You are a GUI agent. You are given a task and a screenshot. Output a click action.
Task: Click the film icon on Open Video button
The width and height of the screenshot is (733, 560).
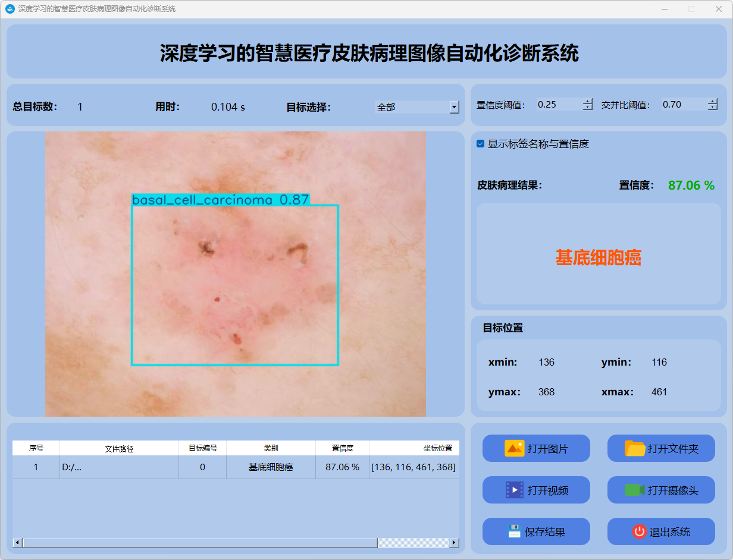coord(514,490)
